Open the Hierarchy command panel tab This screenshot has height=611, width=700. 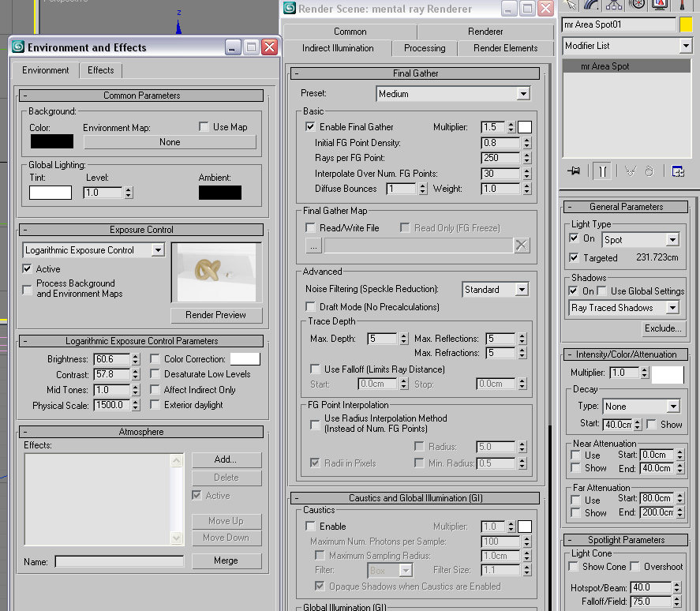pos(614,5)
